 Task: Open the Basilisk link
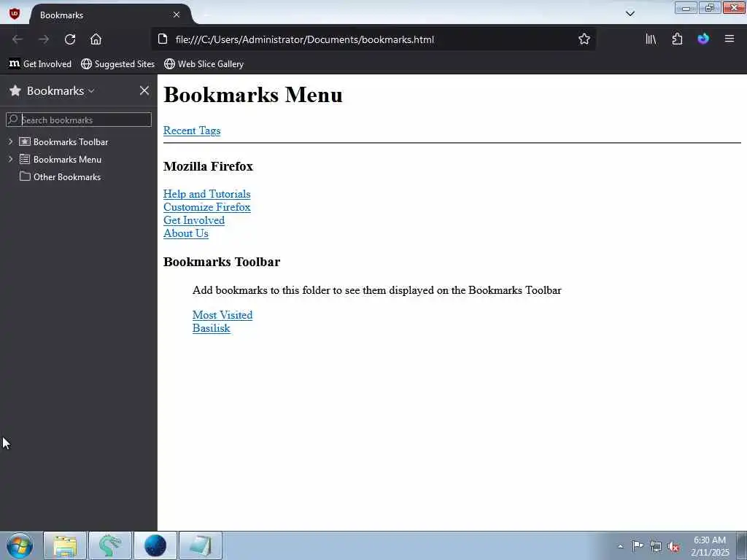point(212,328)
